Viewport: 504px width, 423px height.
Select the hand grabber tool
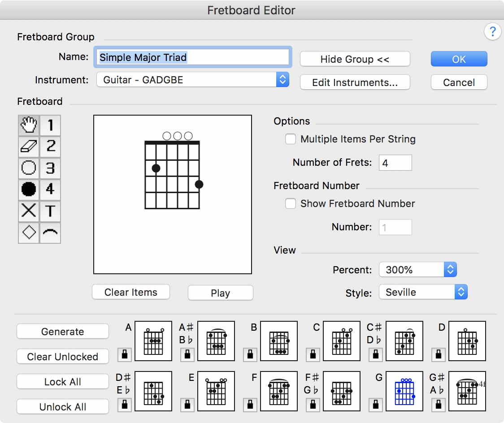click(29, 125)
